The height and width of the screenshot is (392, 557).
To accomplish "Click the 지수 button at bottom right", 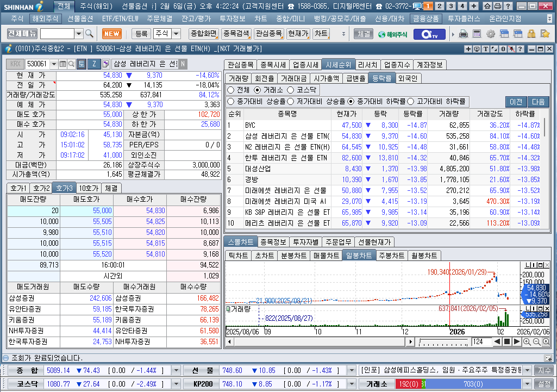I will [x=544, y=370].
